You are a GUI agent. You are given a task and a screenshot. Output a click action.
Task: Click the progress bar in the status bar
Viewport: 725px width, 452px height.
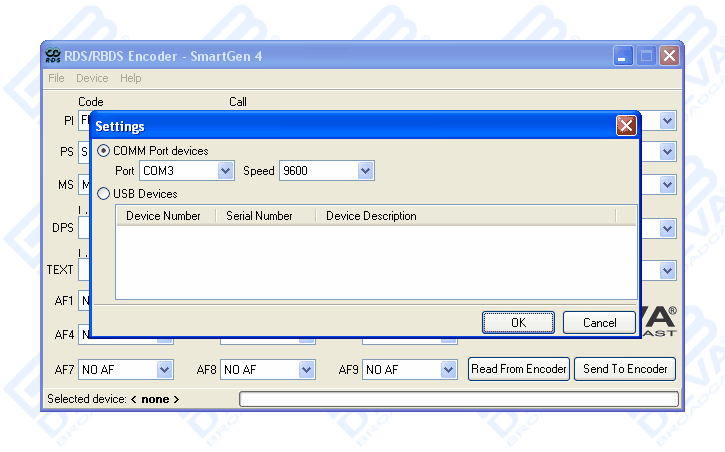pyautogui.click(x=458, y=399)
